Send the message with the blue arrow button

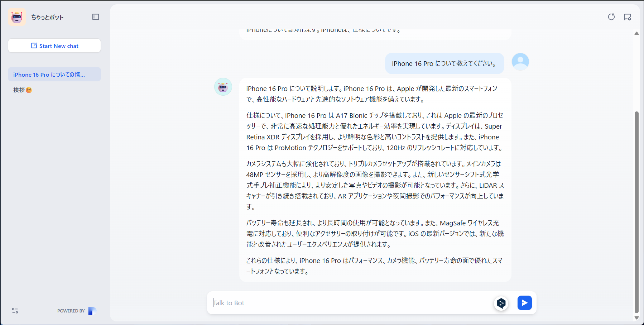coord(524,303)
